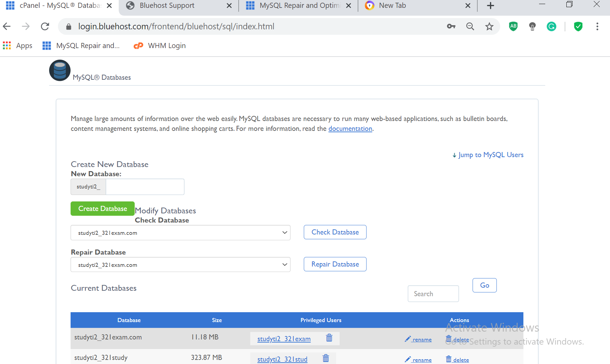610x364 pixels.
Task: Click the address bar URL
Action: click(x=176, y=27)
